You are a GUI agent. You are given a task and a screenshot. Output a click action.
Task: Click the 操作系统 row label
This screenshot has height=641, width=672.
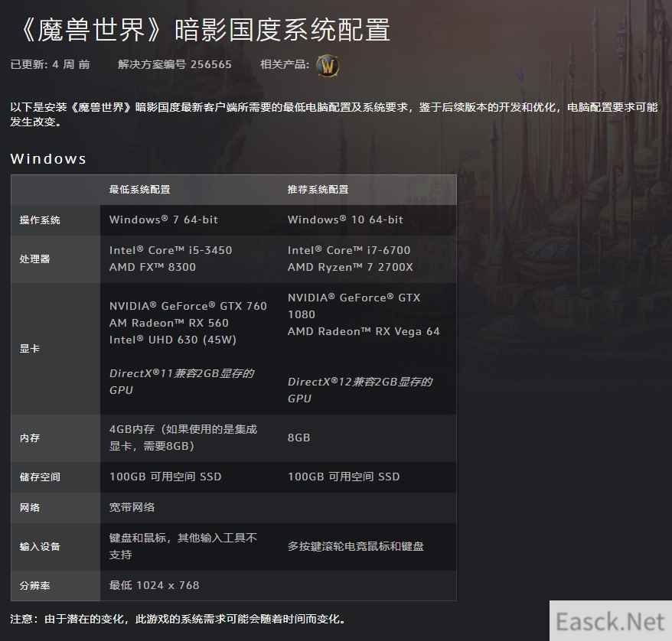tap(40, 220)
